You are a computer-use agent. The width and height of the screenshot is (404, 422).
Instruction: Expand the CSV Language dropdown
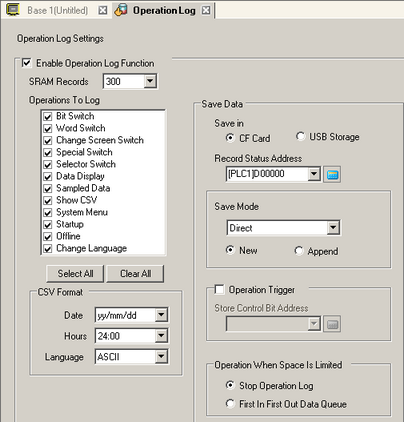(x=161, y=357)
